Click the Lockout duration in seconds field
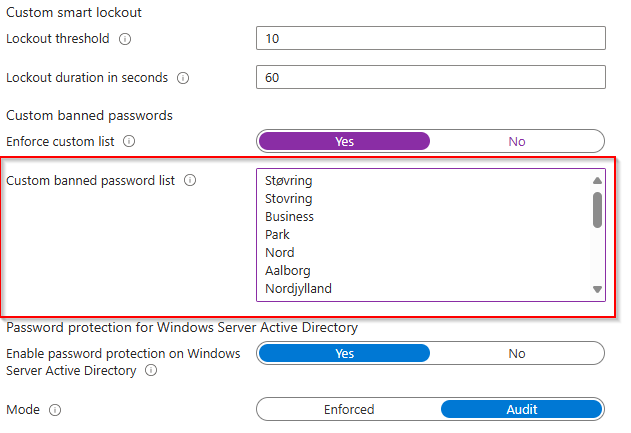631x433 pixels. click(x=430, y=77)
